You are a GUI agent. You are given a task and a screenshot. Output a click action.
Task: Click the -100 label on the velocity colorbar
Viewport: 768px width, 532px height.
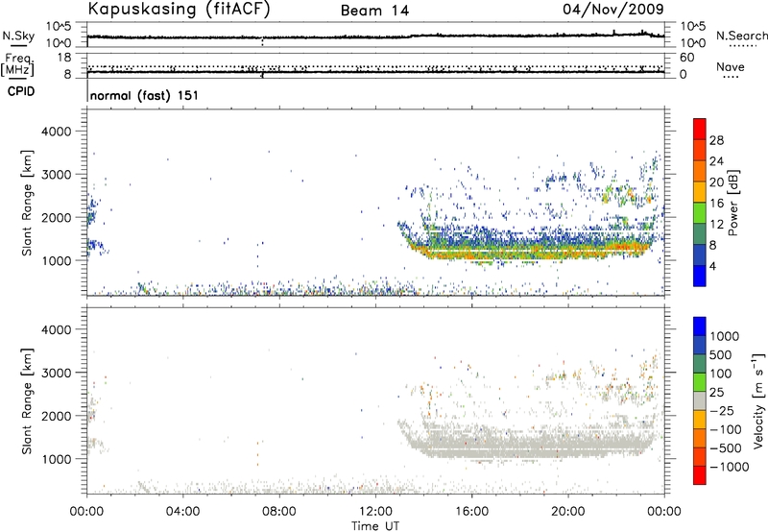pyautogui.click(x=726, y=429)
